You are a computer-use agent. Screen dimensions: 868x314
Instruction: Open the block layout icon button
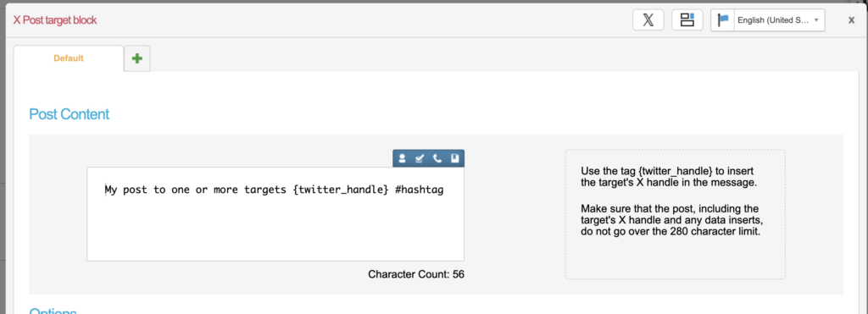(x=687, y=20)
